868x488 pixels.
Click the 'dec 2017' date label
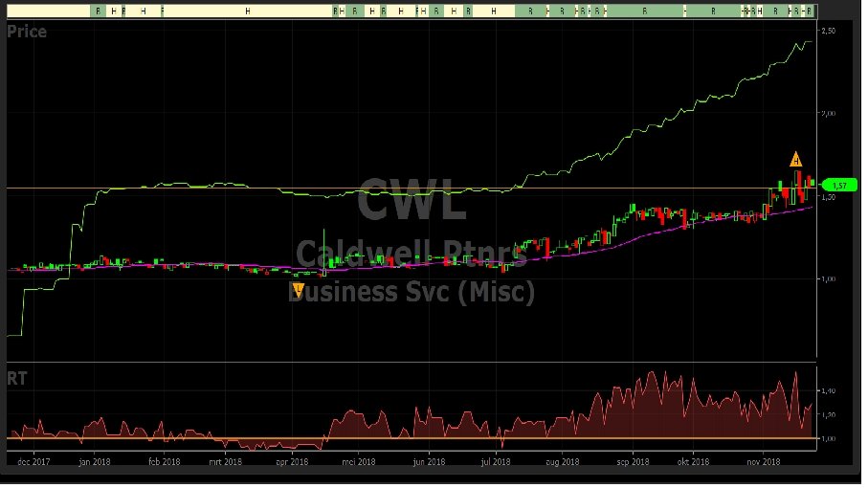[33, 461]
